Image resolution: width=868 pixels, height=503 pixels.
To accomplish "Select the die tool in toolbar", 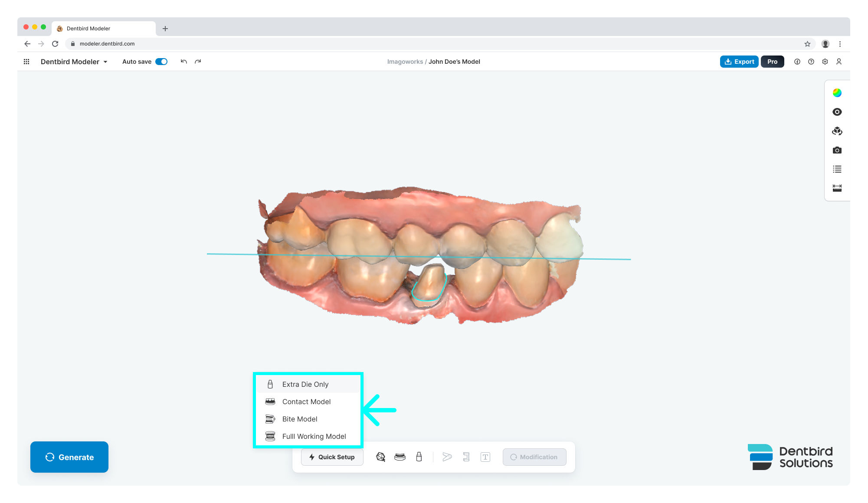I will pos(419,457).
